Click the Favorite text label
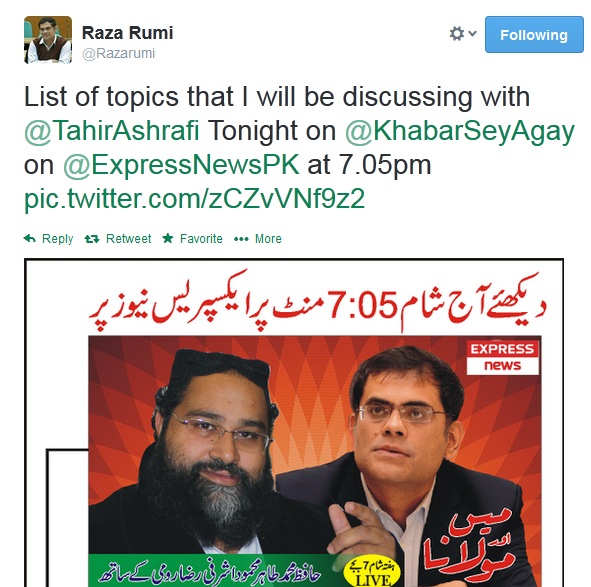The image size is (591, 587). pyautogui.click(x=201, y=239)
